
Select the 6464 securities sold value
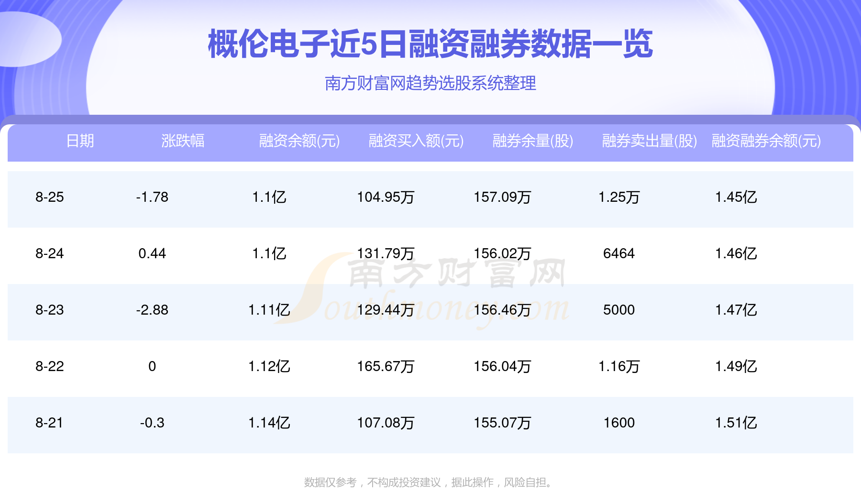pyautogui.click(x=619, y=253)
